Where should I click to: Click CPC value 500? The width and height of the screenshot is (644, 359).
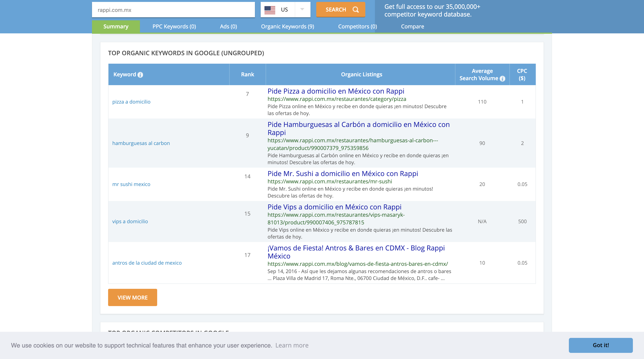pos(522,222)
